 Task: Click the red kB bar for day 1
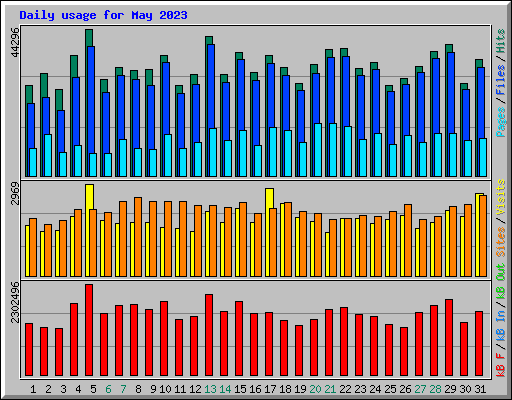pos(29,349)
